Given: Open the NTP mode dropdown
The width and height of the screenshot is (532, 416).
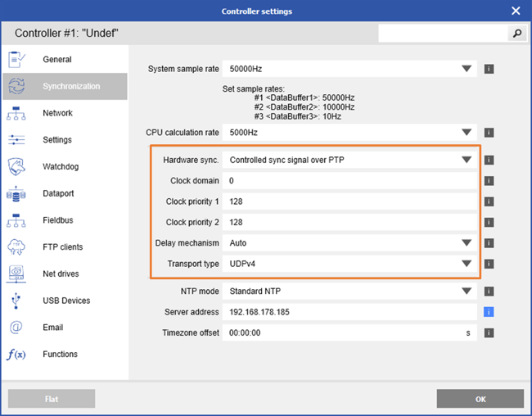Looking at the screenshot, I should point(467,291).
